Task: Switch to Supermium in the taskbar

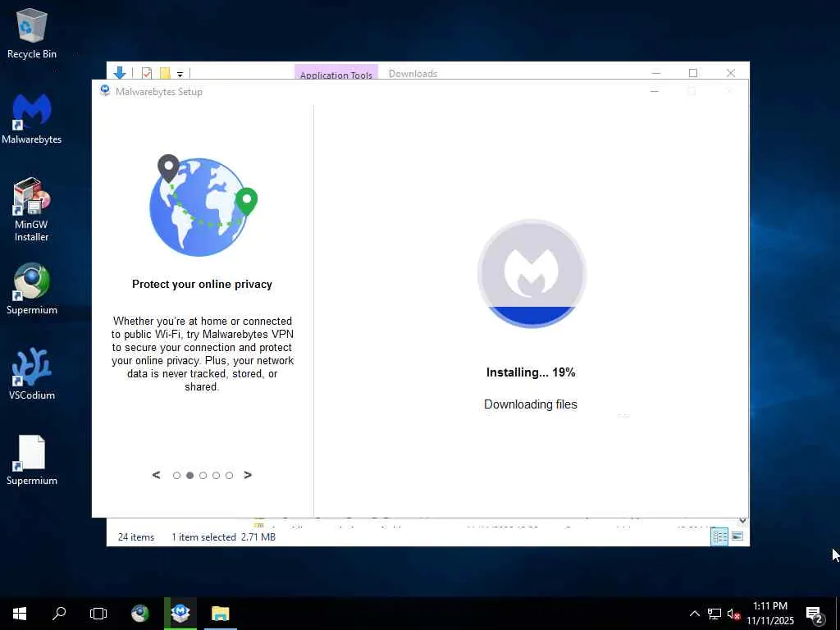Action: (140, 614)
